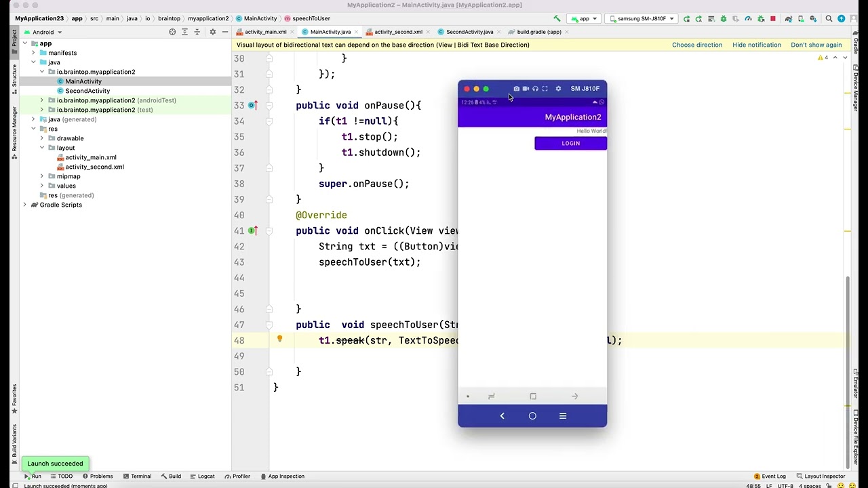Image resolution: width=868 pixels, height=488 pixels.
Task: Click the Run app green arrow icon
Action: (687, 18)
